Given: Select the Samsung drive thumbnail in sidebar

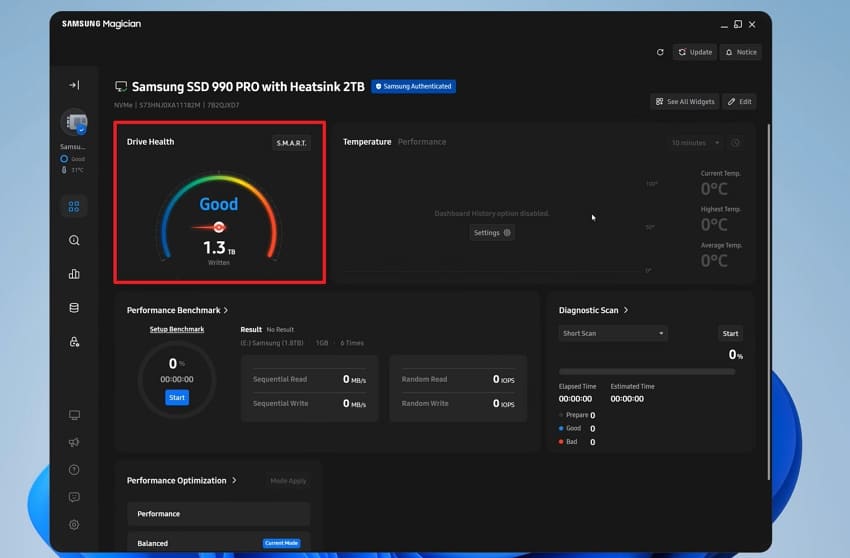Looking at the screenshot, I should click(74, 122).
